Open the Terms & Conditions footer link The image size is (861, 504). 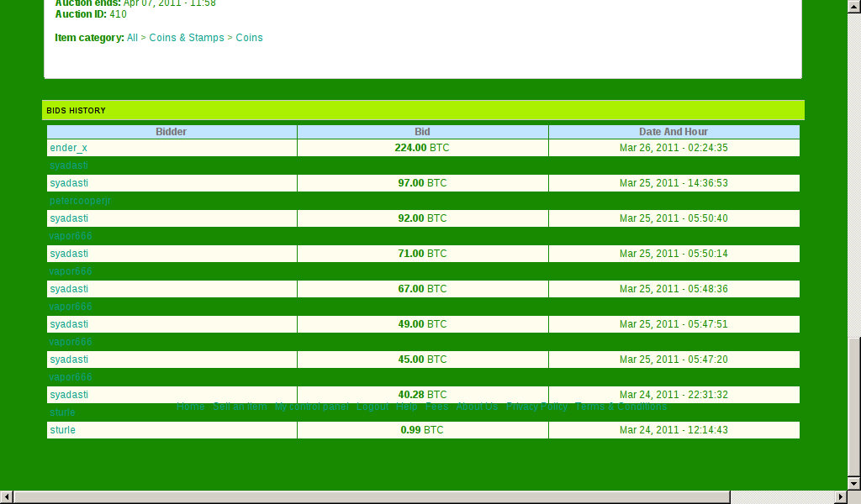(621, 407)
